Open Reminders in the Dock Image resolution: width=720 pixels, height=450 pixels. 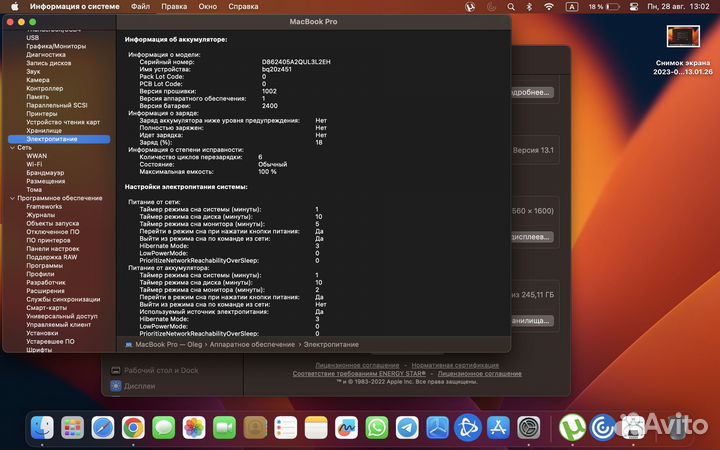(285, 428)
